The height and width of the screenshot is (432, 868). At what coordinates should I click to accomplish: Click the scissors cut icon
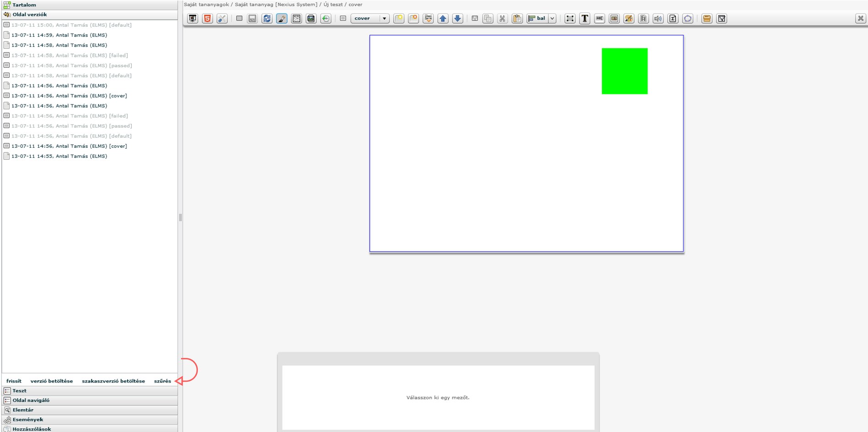502,19
